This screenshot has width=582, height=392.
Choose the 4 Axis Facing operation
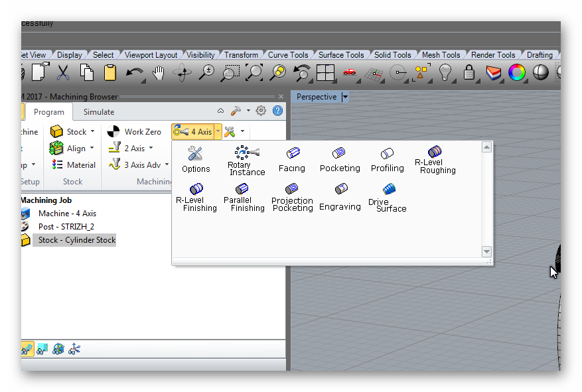[x=292, y=161]
